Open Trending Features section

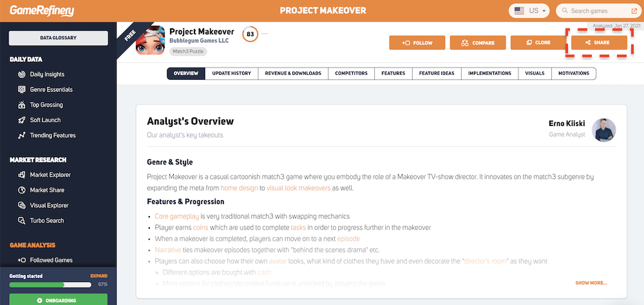tap(53, 135)
